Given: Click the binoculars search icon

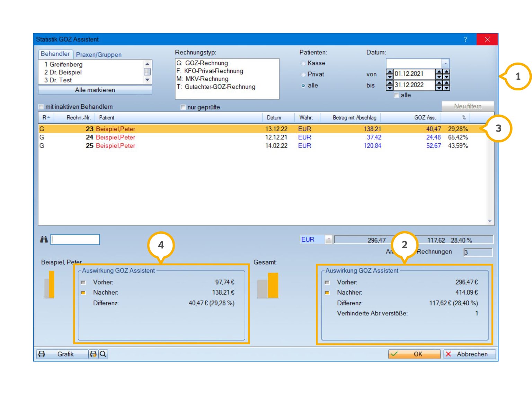Looking at the screenshot, I should click(44, 239).
